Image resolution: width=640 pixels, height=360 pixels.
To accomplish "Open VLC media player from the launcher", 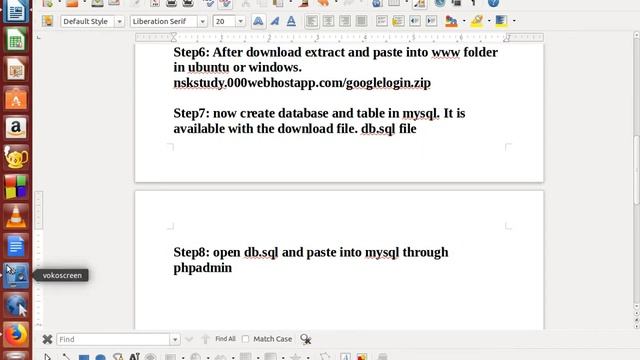I will [x=16, y=217].
